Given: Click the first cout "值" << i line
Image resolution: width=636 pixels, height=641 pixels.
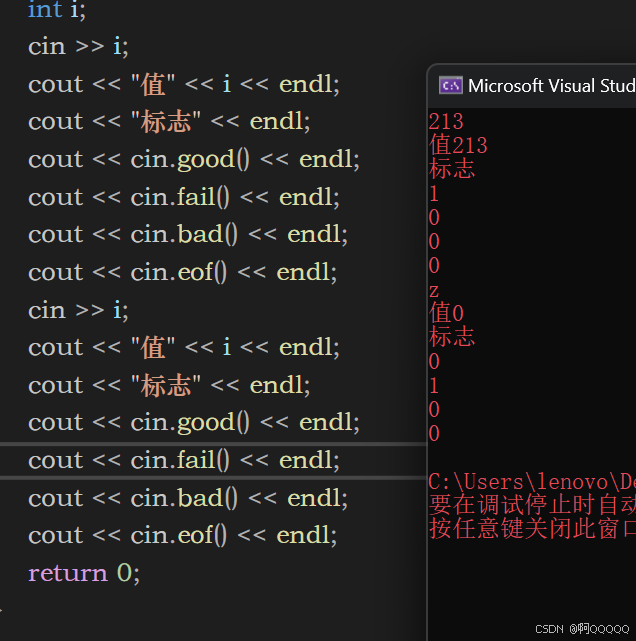Looking at the screenshot, I should [x=184, y=84].
